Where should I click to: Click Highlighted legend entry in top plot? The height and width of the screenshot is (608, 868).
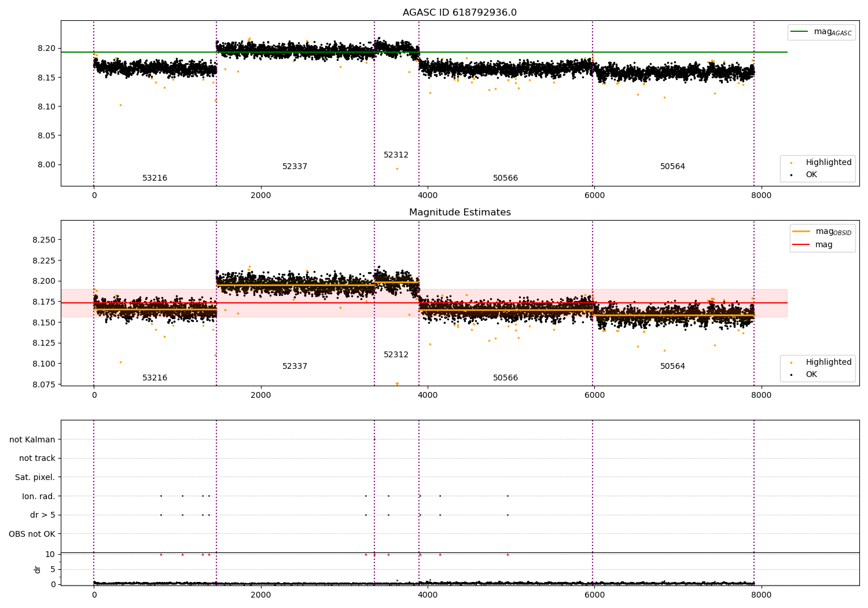822,162
